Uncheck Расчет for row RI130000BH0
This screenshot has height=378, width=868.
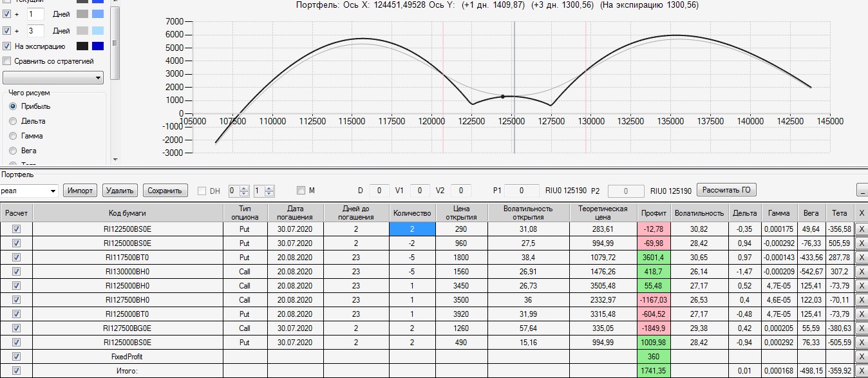(x=17, y=271)
